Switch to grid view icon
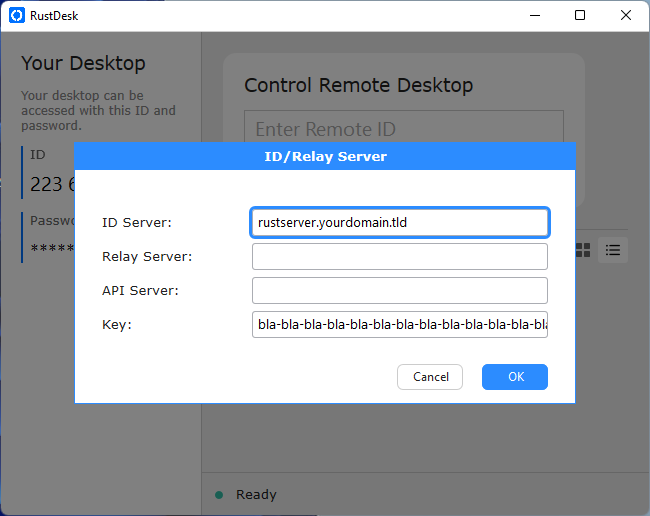 coord(583,250)
